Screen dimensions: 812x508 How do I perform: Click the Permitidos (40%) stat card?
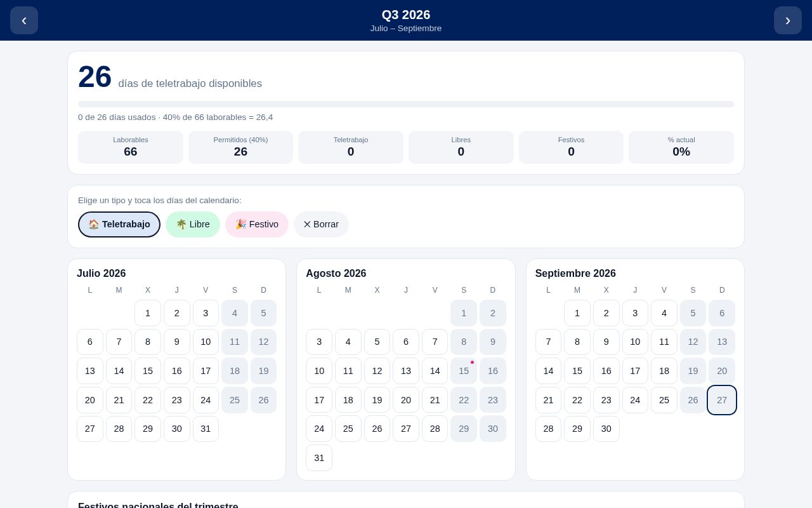click(x=240, y=147)
